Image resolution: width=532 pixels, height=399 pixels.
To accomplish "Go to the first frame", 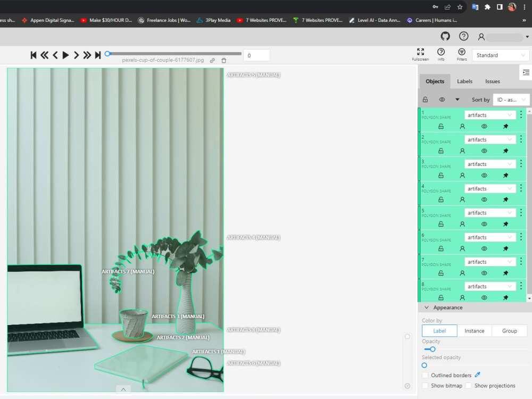I will coord(33,55).
